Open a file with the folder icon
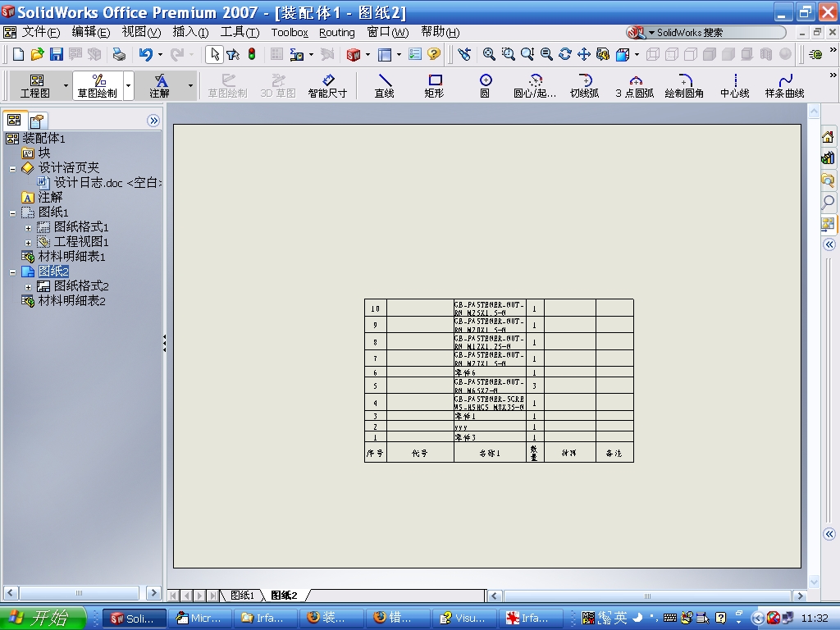Screen dimensions: 840x630 (37, 54)
